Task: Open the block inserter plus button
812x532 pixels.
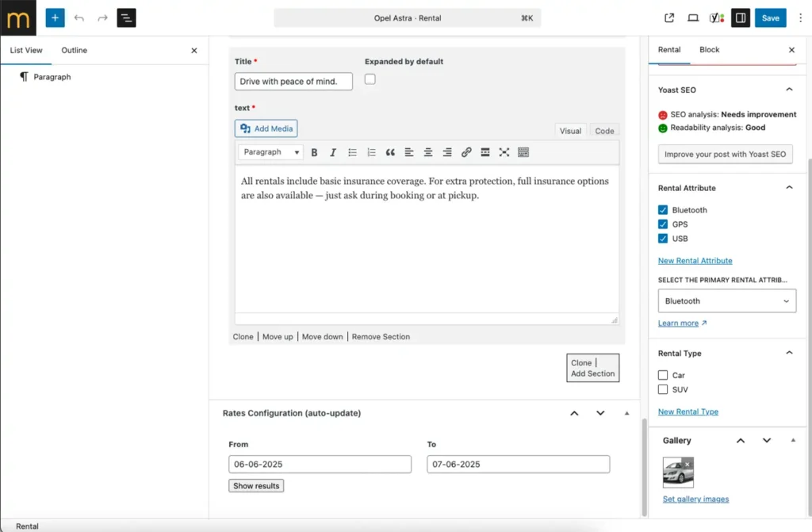Action: coord(55,17)
